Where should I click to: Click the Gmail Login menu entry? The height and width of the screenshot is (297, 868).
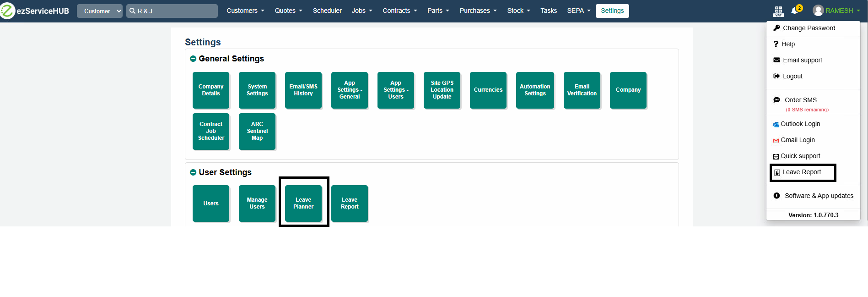point(797,140)
